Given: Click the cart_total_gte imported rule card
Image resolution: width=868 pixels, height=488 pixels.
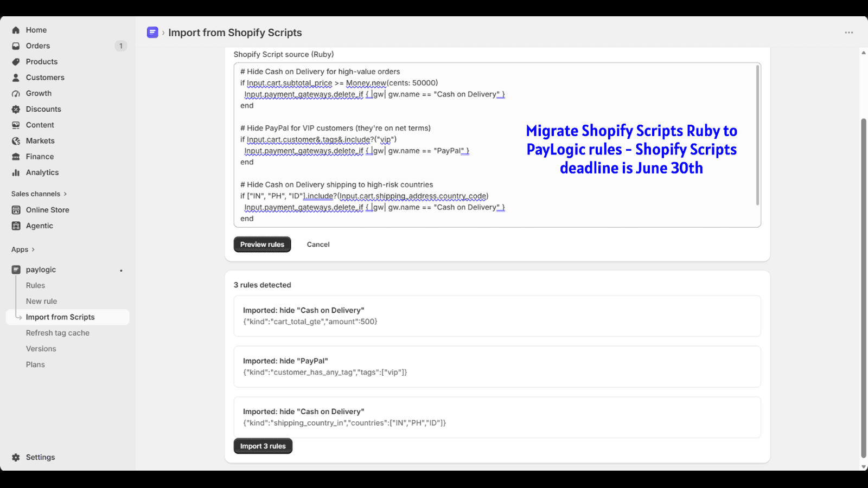Looking at the screenshot, I should click(x=497, y=316).
